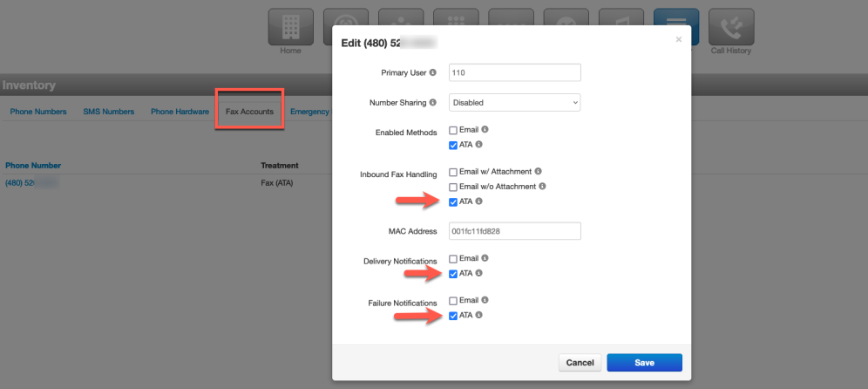
Task: Check Email w/o Attachment option
Action: (x=453, y=188)
